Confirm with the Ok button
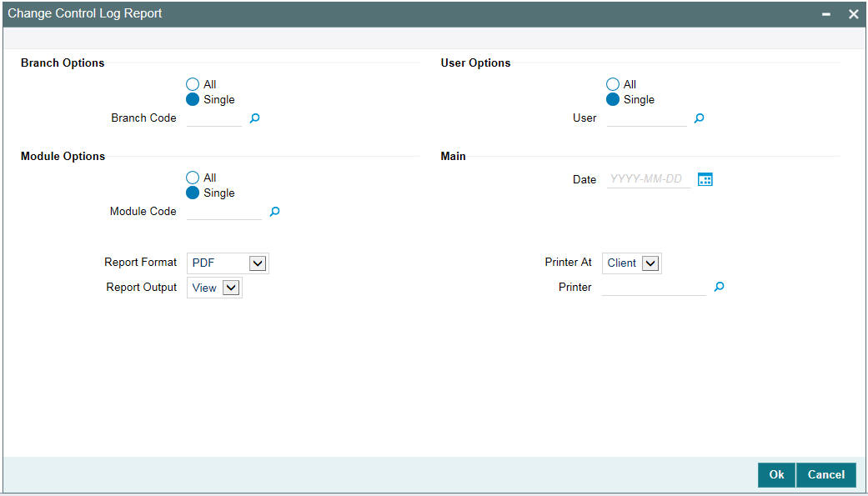868x496 pixels. click(776, 475)
